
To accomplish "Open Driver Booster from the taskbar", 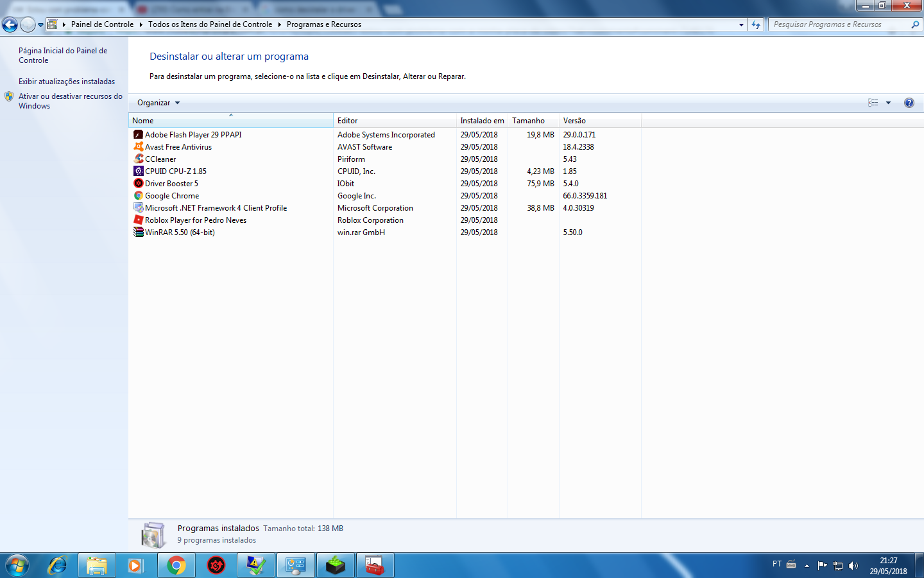I will [216, 565].
